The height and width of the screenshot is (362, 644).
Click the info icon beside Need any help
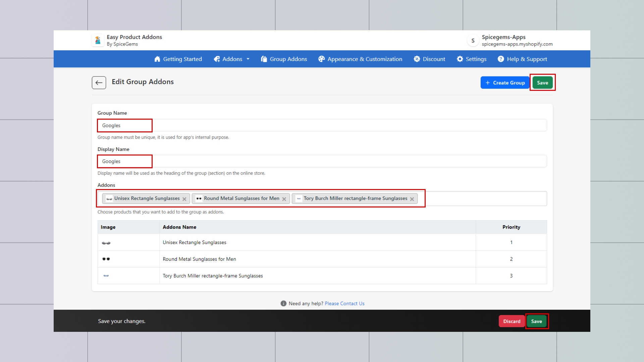coord(283,303)
